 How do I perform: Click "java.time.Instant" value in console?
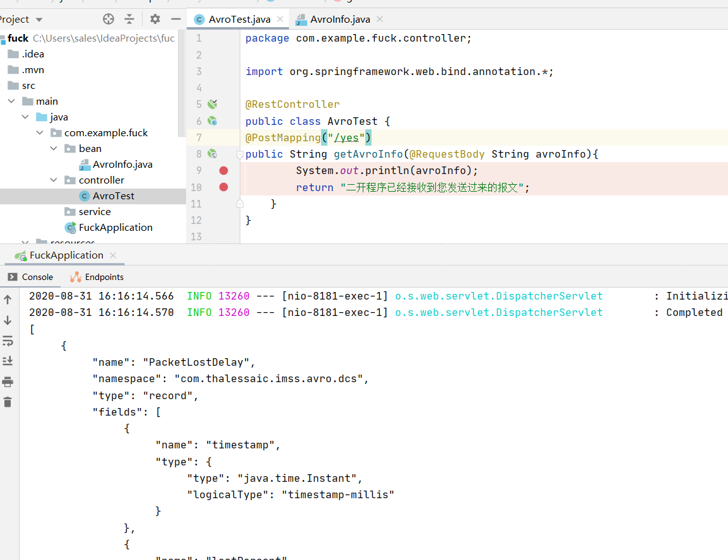coord(297,479)
